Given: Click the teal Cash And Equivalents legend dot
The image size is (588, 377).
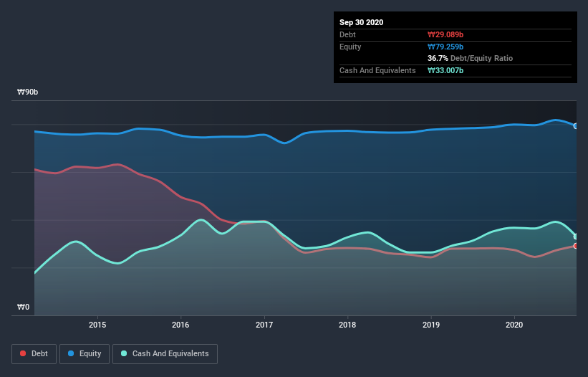Looking at the screenshot, I should (x=124, y=353).
